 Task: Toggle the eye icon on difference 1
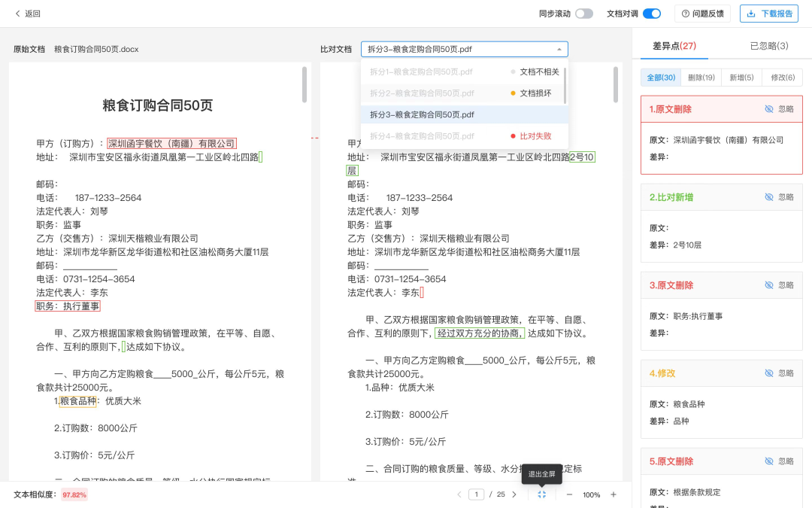tap(769, 109)
